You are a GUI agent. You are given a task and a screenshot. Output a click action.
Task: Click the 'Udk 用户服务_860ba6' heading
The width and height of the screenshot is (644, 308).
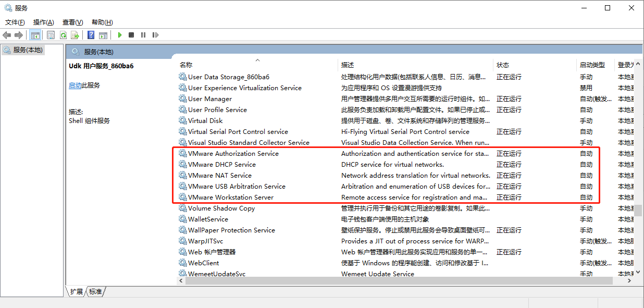[101, 66]
